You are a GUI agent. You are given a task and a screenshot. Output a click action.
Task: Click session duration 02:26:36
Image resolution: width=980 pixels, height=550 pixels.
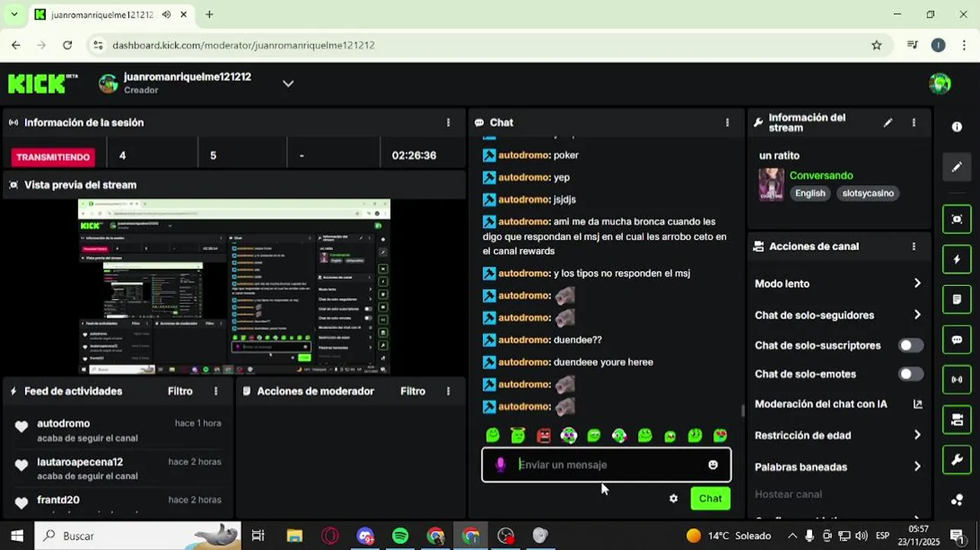tap(414, 155)
